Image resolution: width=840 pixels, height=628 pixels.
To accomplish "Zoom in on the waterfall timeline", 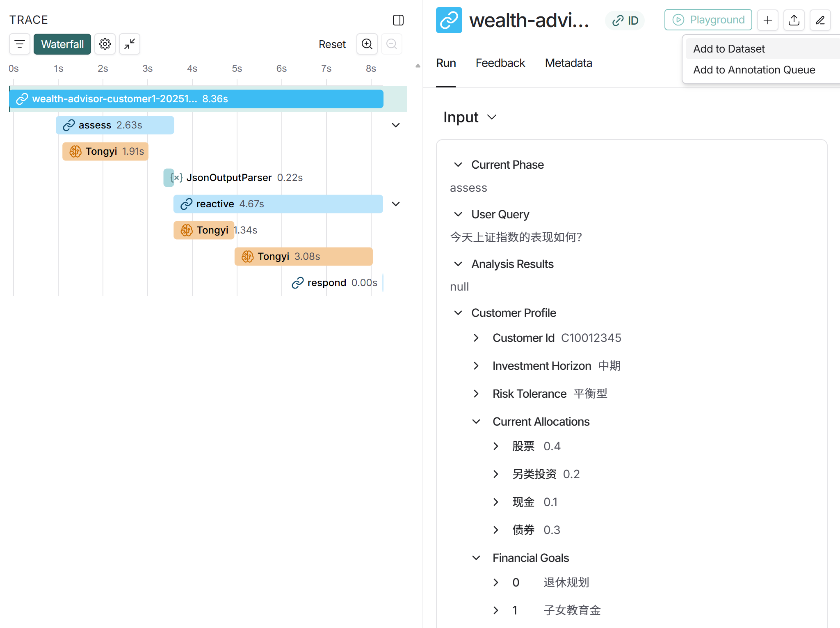I will point(367,44).
